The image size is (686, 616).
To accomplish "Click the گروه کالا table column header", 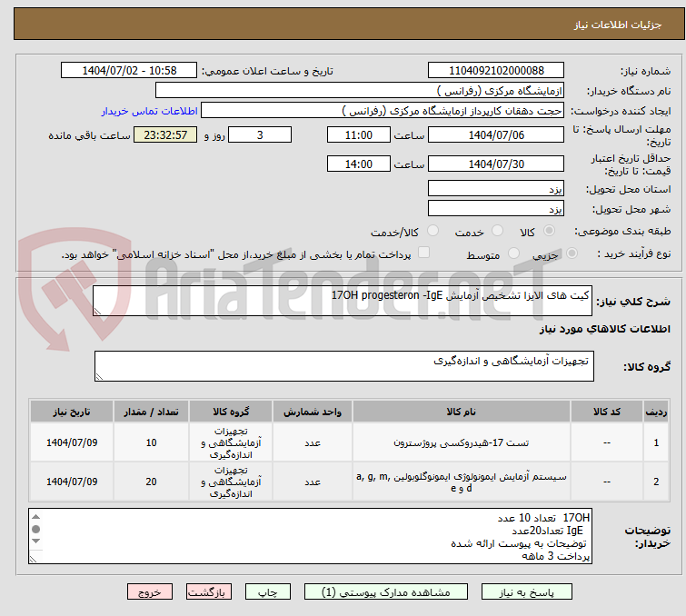I will 231,412.
